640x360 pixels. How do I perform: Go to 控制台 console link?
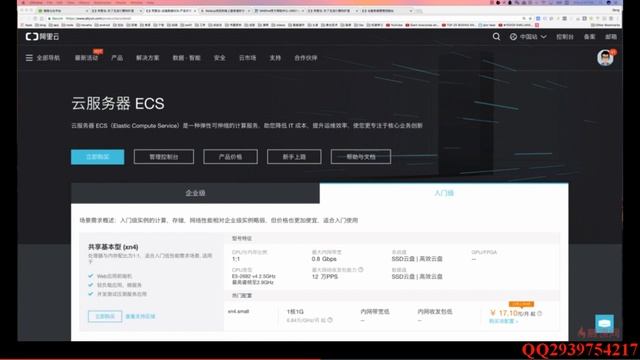click(565, 37)
